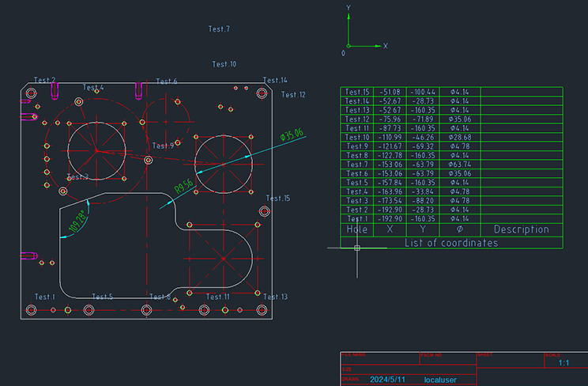Select the 2024/5/11 date in title block
588x386 pixels.
click(x=390, y=380)
